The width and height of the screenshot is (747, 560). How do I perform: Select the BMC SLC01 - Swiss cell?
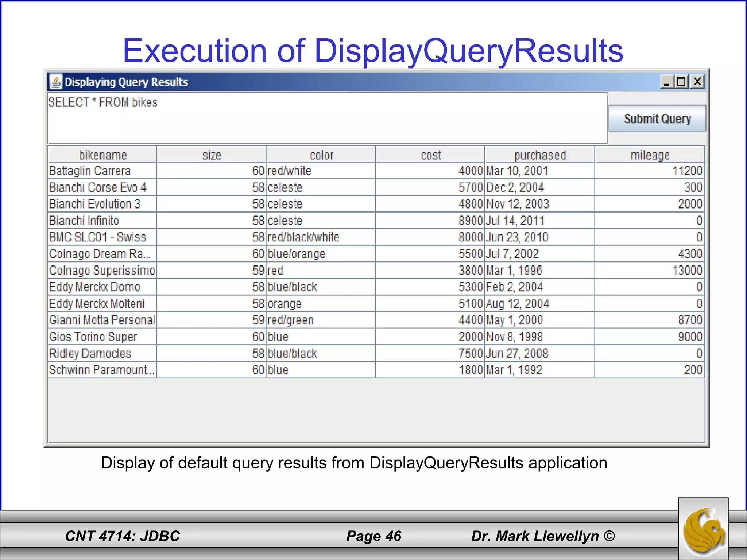coord(102,237)
